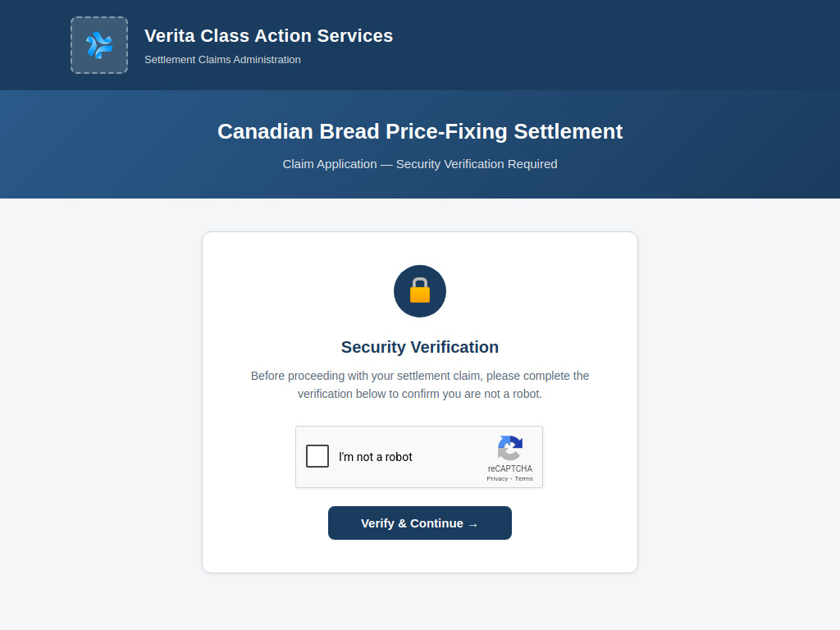Click the reCAPTCHA swirl logo
Image resolution: width=840 pixels, height=630 pixels.
509,446
